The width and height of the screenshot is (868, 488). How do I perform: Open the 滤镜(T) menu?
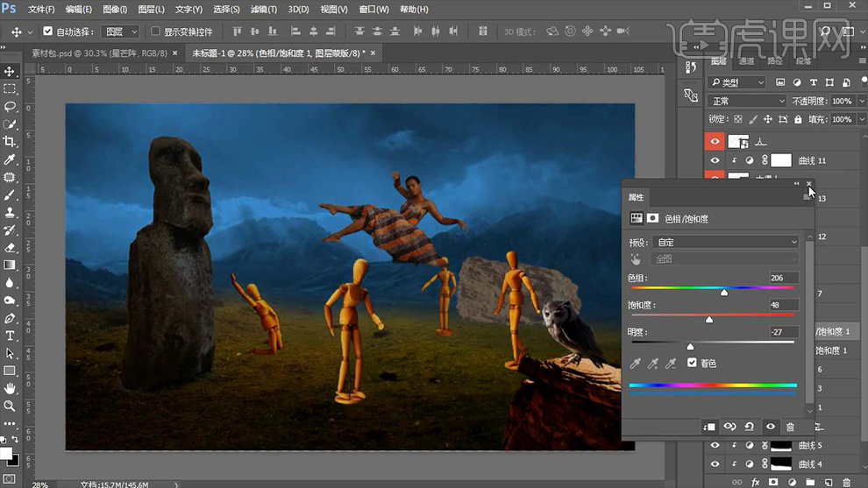coord(264,10)
